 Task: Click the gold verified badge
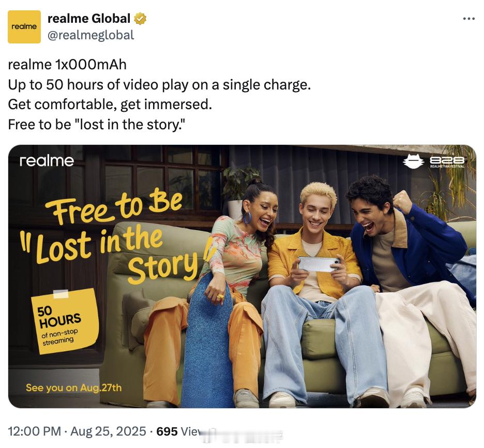(x=140, y=19)
